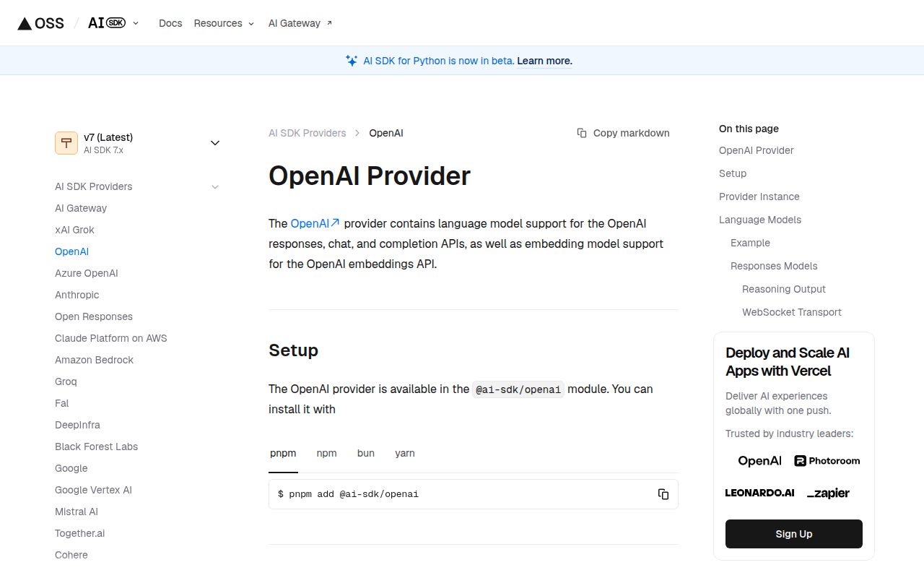Viewport: 924px width, 578px height.
Task: Click the Deploy and Scale AI Apps heading
Action: [x=788, y=362]
